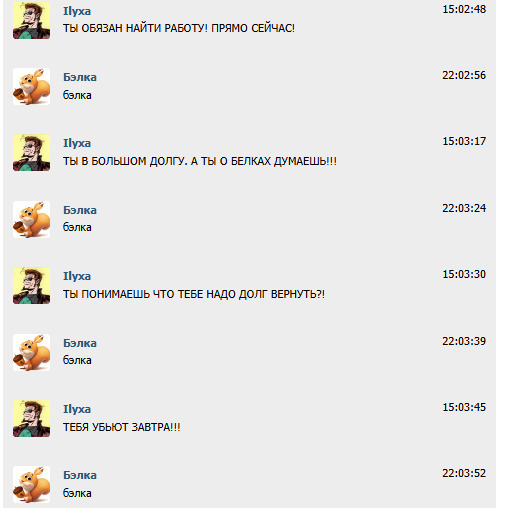Image resolution: width=505 pixels, height=508 pixels.
Task: Open Ilyxa name above ДОЛГ ВЕРНУТЬ message
Action: pyautogui.click(x=77, y=276)
